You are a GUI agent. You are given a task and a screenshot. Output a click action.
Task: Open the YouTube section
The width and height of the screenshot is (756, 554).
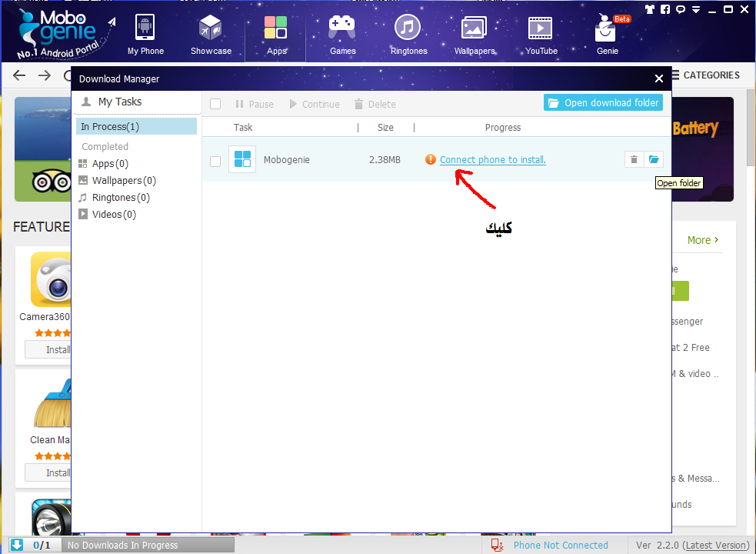(x=541, y=35)
